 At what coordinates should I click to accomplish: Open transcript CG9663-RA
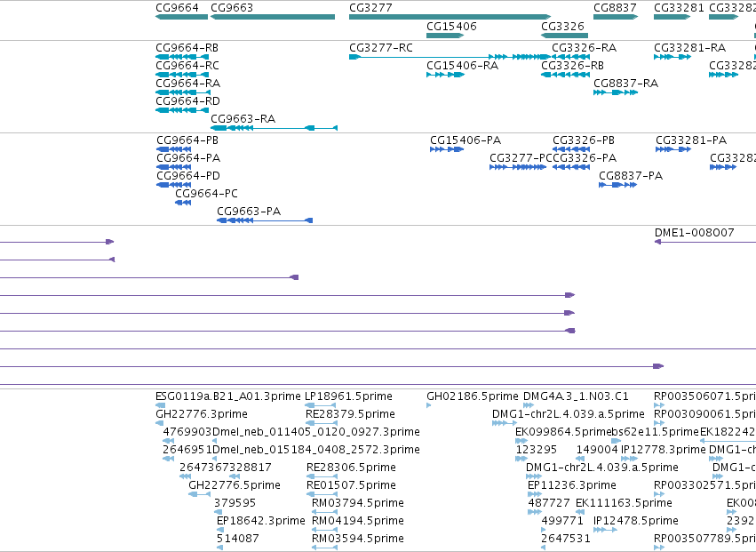point(243,119)
